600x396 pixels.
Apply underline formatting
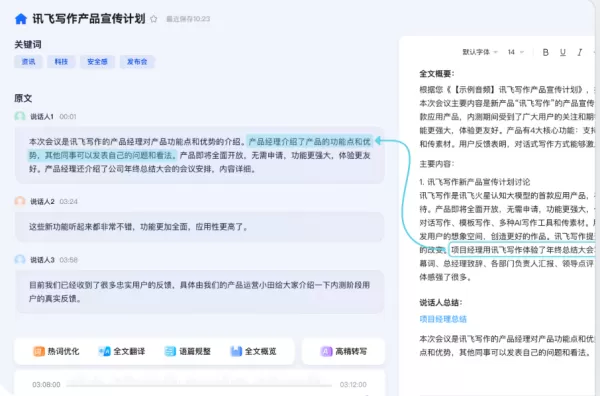click(562, 52)
